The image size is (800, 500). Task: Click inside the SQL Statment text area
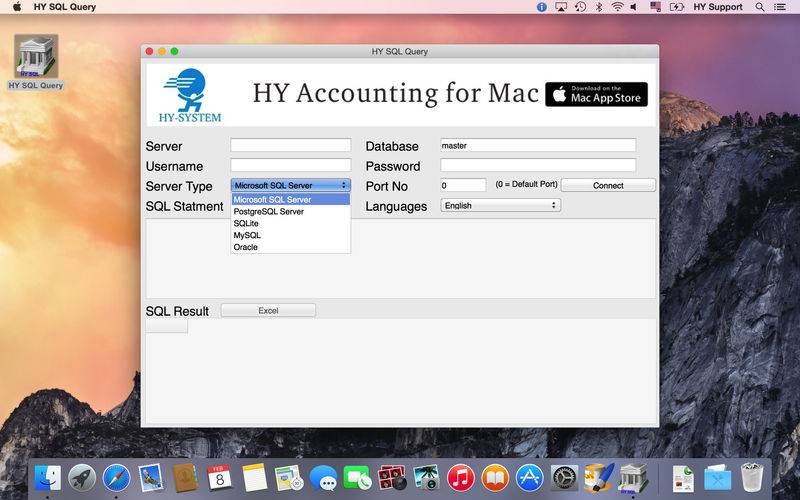tap(401, 259)
